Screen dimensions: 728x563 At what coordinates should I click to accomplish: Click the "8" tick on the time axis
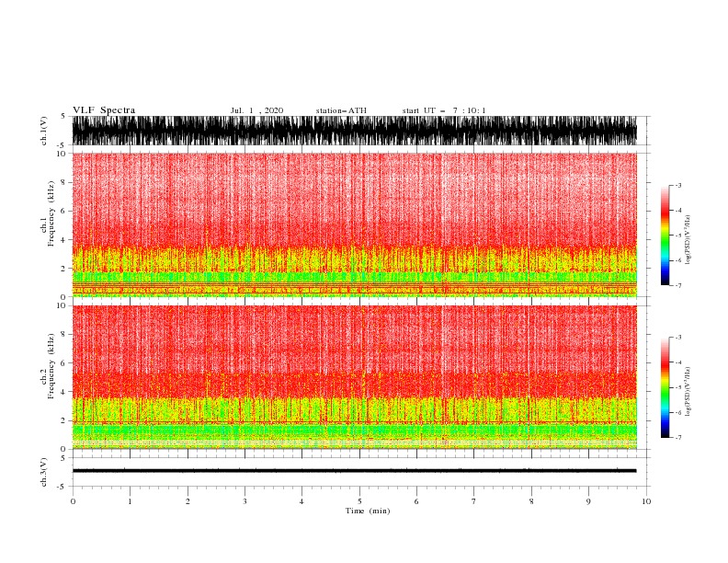pos(531,501)
